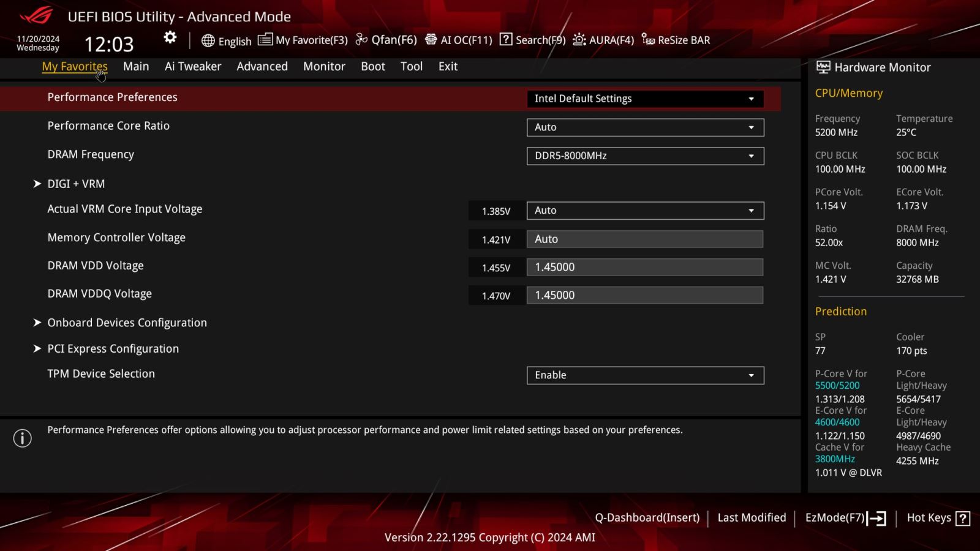Click CPU/Memory section heading
Image resolution: width=980 pixels, height=551 pixels.
[x=848, y=93]
